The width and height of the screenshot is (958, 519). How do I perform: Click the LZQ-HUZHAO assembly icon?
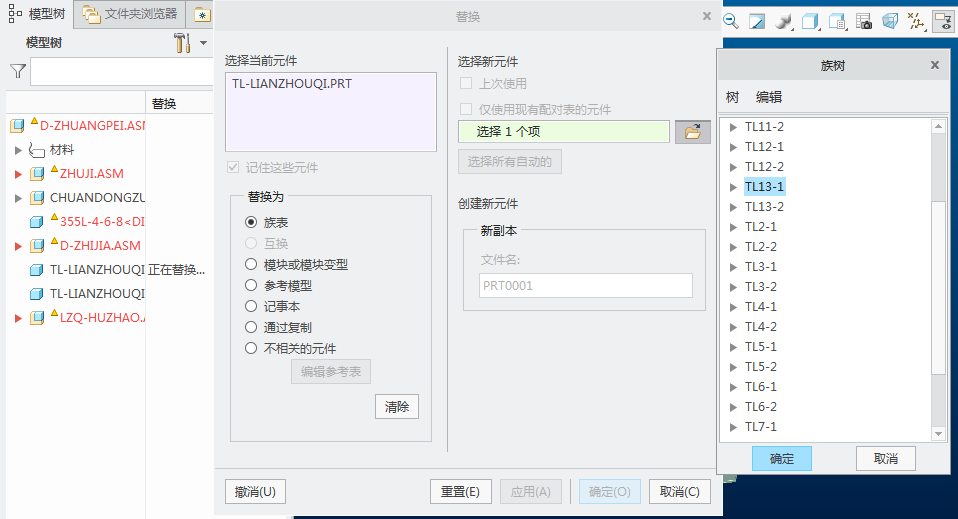tap(37, 318)
